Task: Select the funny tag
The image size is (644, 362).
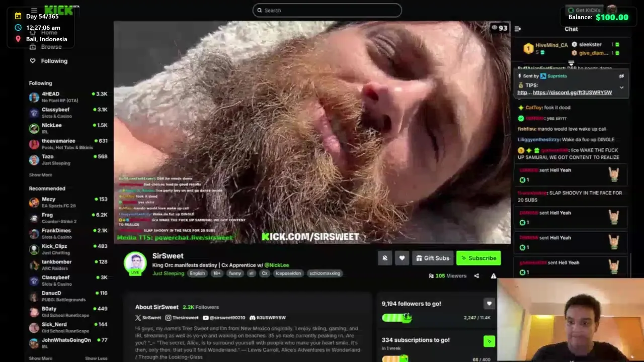Action: tap(235, 274)
